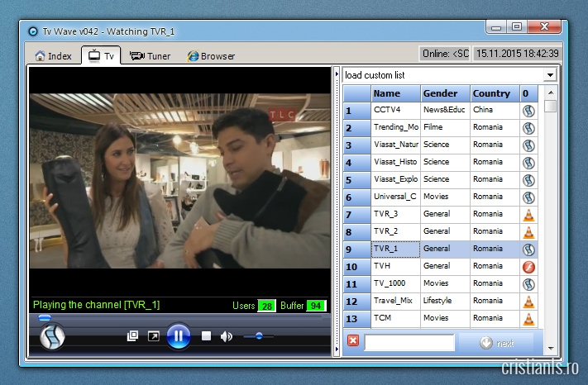The height and width of the screenshot is (385, 588).
Task: Click the stream icon for Viasat_Explo row
Action: (x=528, y=180)
